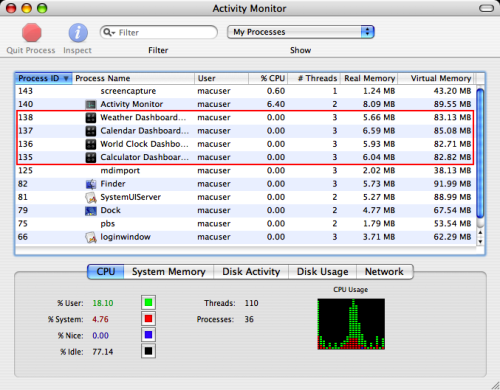This screenshot has height=390, width=500.
Task: Click the Activity Monitor process icon
Action: pyautogui.click(x=91, y=104)
